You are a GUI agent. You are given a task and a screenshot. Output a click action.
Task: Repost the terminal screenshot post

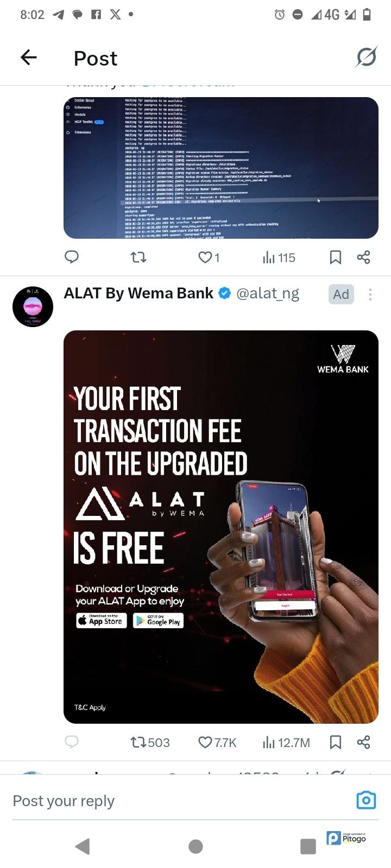[138, 257]
